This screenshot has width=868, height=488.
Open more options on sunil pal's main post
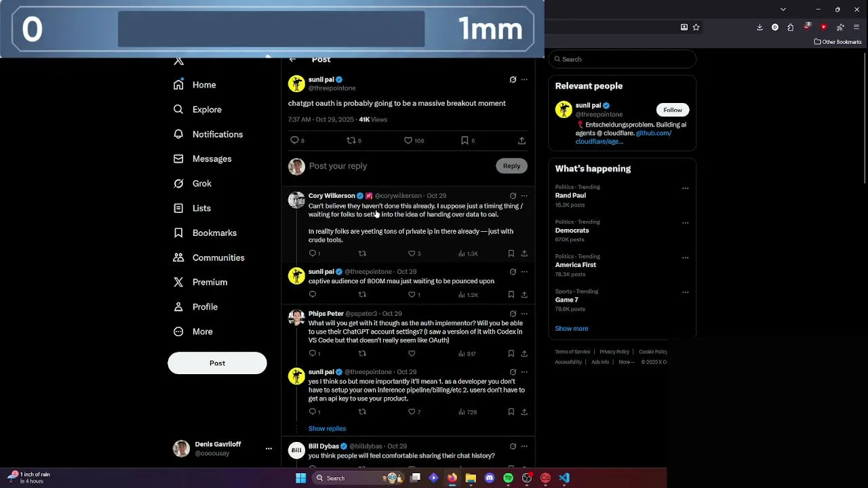tap(524, 79)
